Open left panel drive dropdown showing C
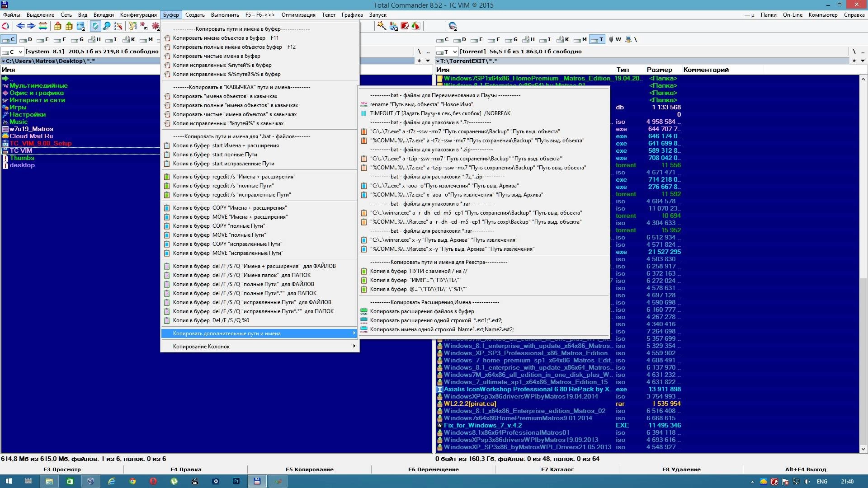 (x=13, y=52)
